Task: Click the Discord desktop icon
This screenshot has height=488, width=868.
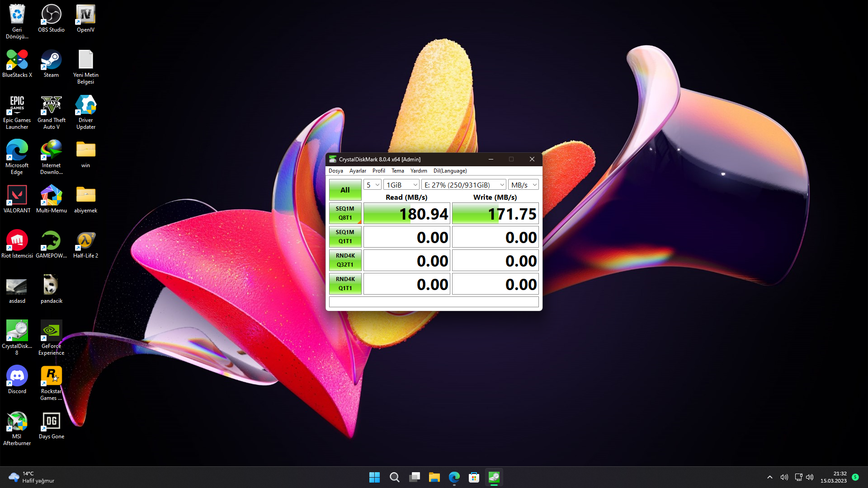Action: [17, 376]
